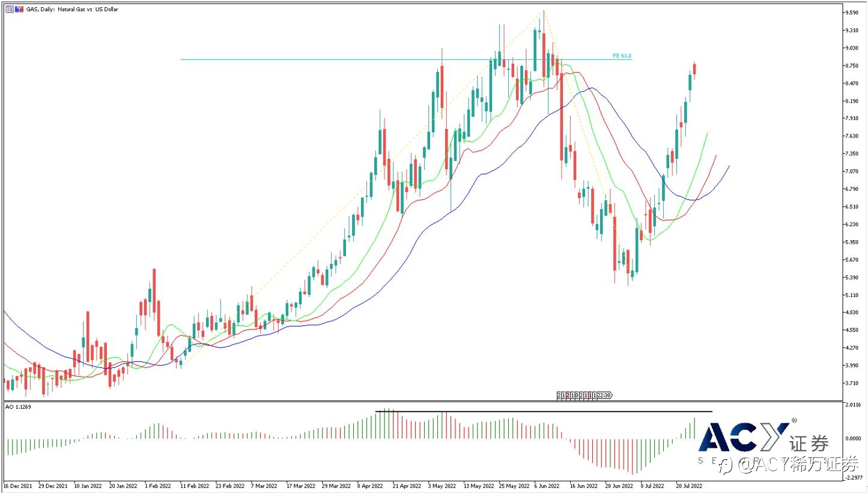Open the blue-red One Click Trading icon

click(x=18, y=9)
